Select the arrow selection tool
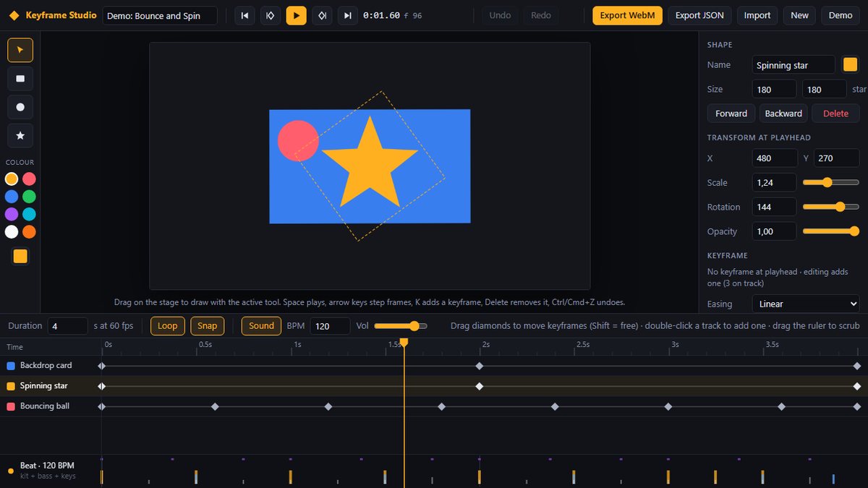This screenshot has width=868, height=488. [20, 50]
